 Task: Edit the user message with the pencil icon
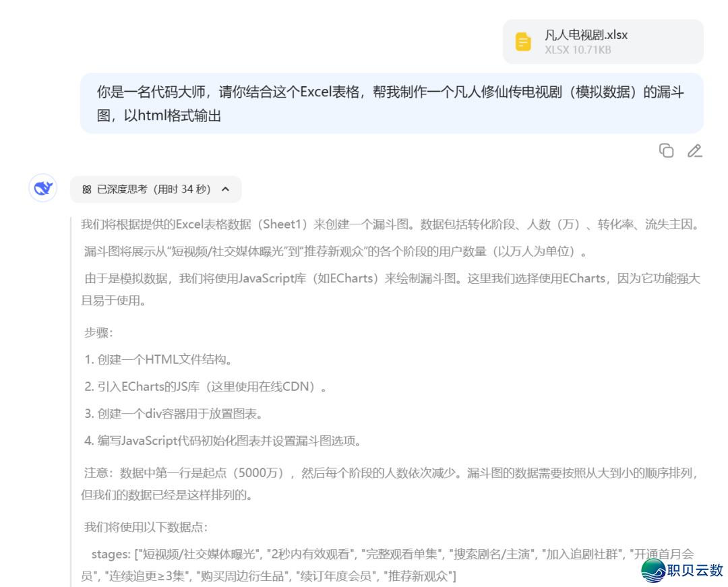click(x=694, y=150)
